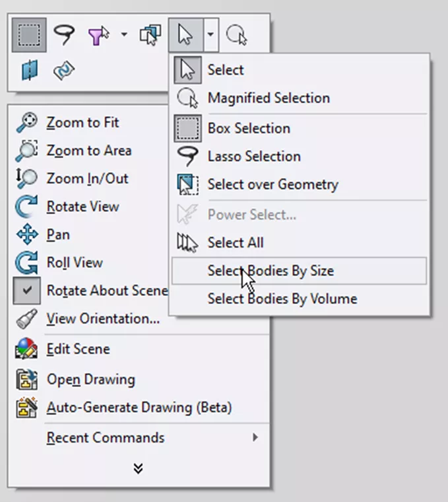
Task: Click the selection filter funnel icon
Action: [x=98, y=35]
